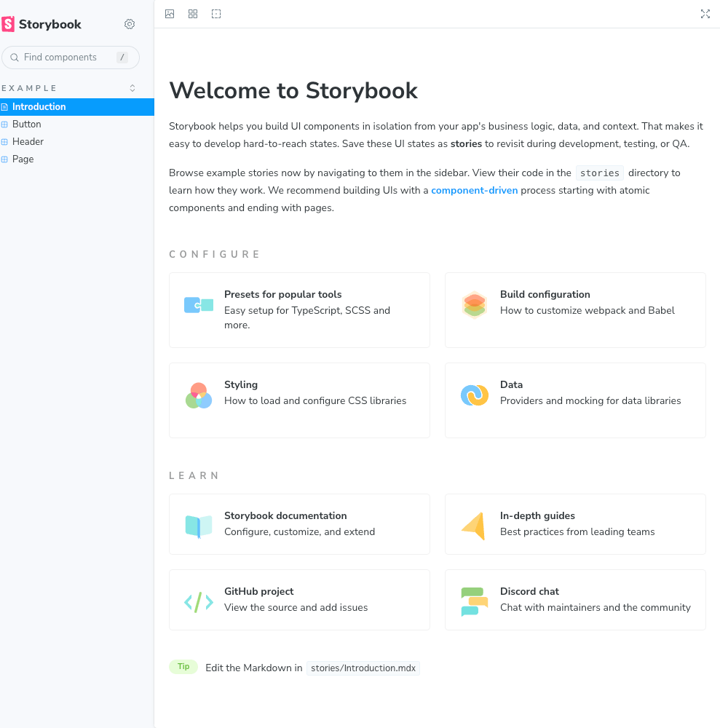Click the Storybook brand title

(x=50, y=24)
